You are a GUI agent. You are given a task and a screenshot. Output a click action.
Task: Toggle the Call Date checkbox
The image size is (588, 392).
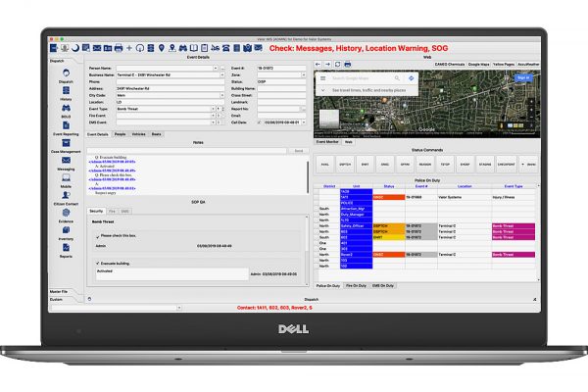click(260, 122)
